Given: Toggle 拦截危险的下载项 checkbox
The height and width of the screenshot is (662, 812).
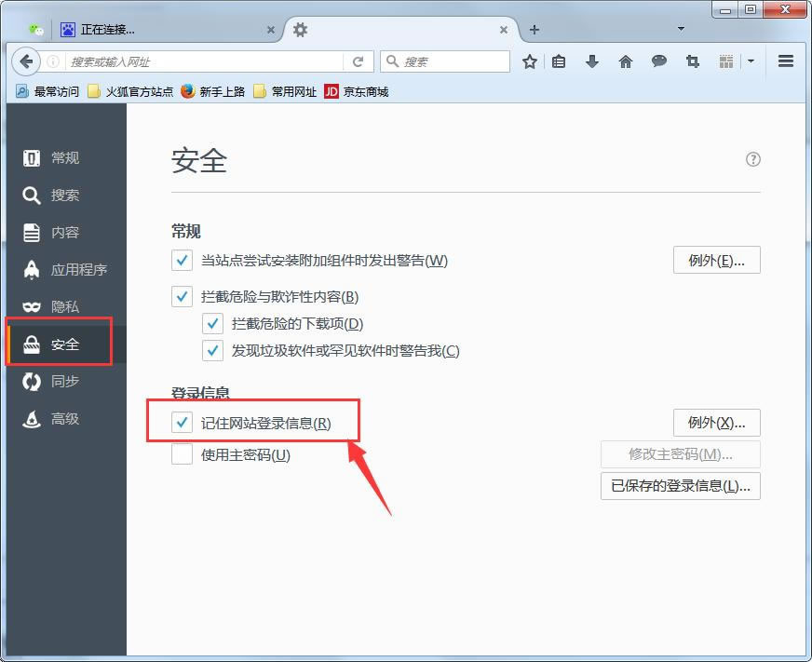Looking at the screenshot, I should pos(212,323).
